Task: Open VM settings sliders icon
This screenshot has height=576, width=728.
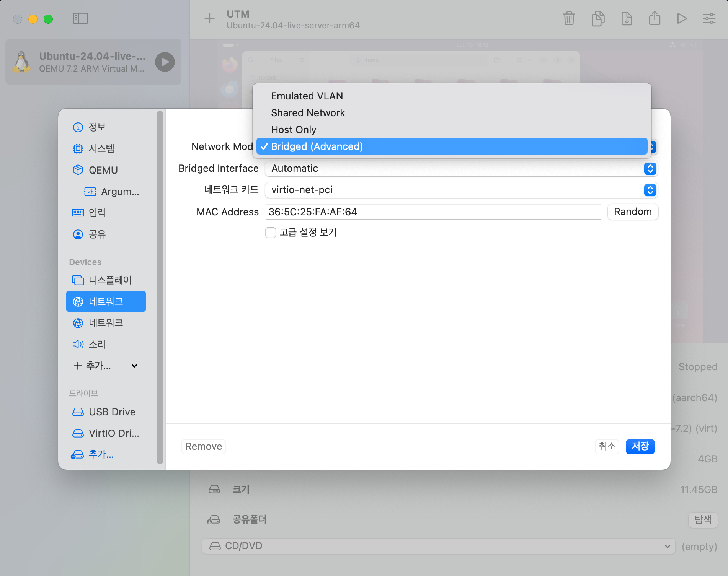Action: pos(709,18)
